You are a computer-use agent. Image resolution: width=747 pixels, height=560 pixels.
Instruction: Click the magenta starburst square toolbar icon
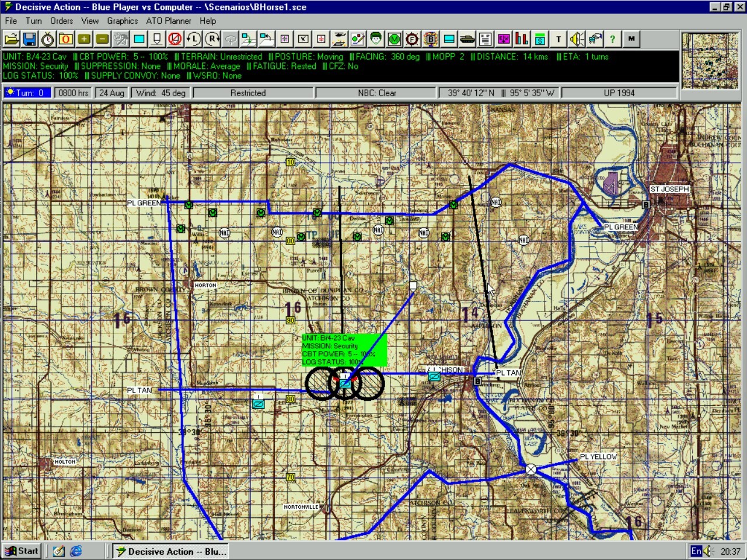point(285,39)
